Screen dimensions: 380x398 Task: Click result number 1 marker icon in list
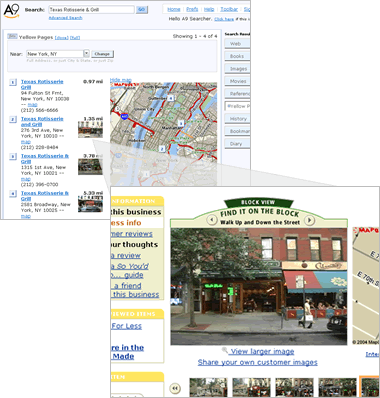click(13, 82)
